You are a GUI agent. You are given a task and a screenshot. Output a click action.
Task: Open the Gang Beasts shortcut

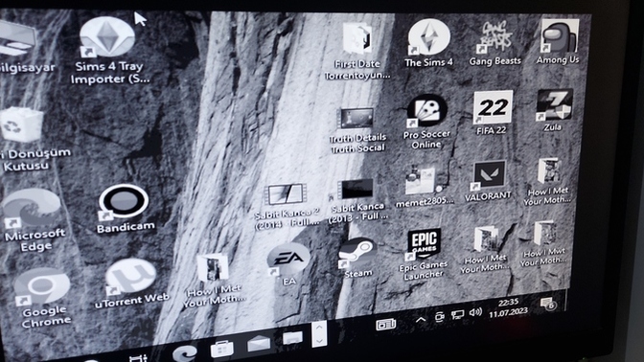pos(494,43)
